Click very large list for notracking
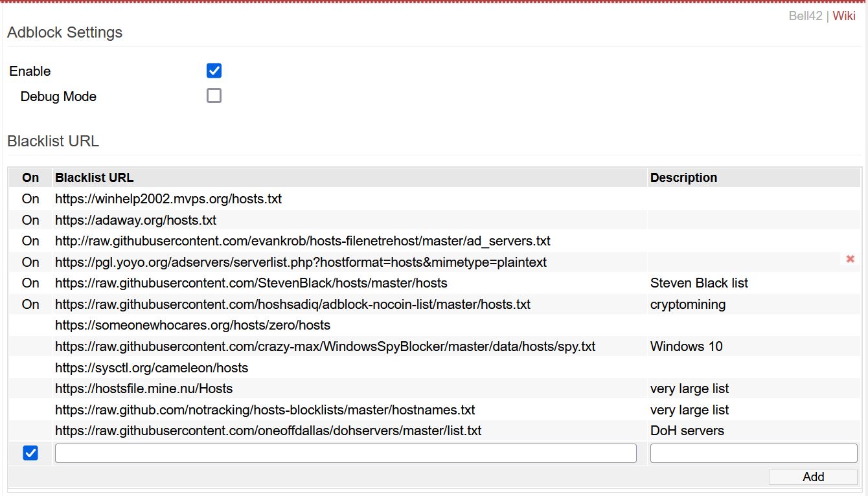The image size is (868, 496). [689, 410]
